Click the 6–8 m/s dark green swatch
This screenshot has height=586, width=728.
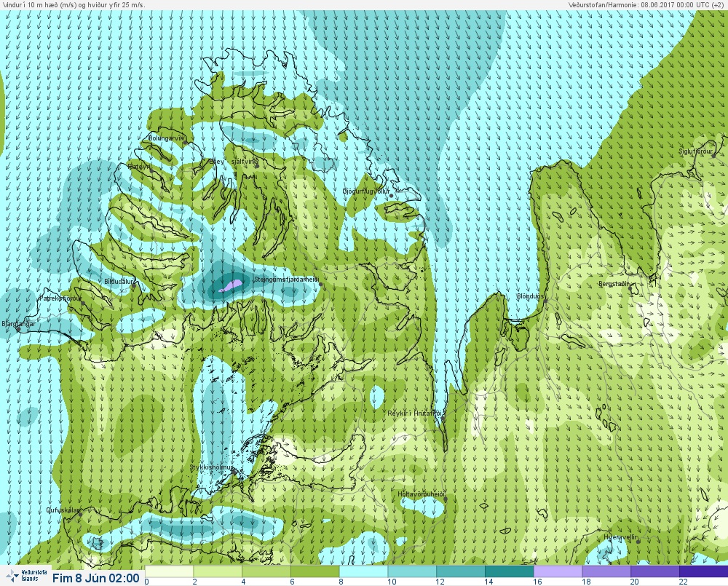click(315, 571)
